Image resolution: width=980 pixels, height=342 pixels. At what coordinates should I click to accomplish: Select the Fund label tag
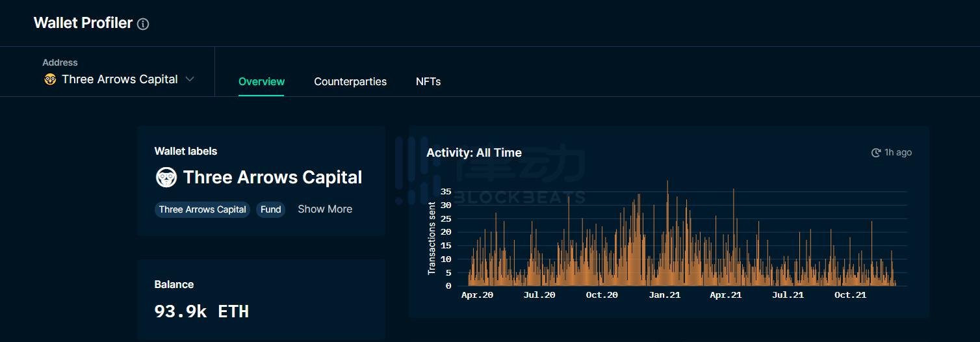coord(270,209)
